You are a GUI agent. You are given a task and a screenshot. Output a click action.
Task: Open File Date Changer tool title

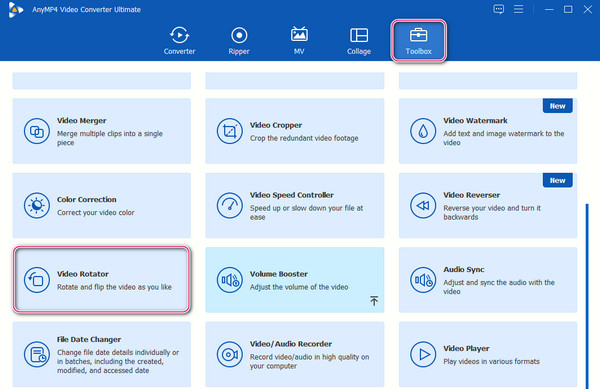tap(89, 339)
